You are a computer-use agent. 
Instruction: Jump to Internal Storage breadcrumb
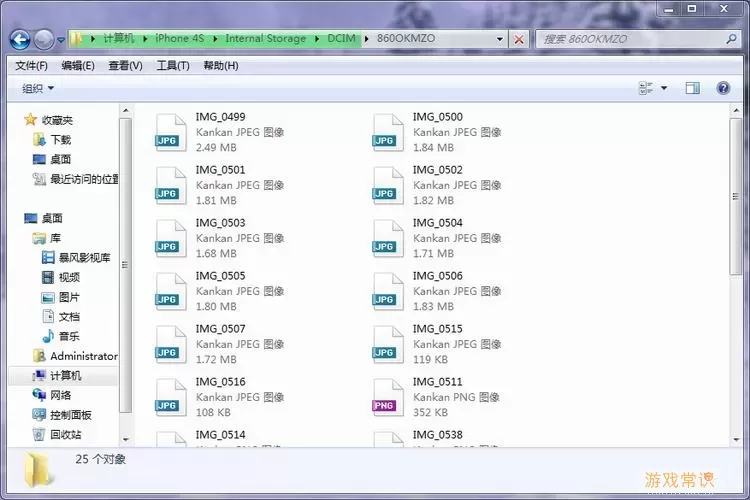(x=265, y=38)
